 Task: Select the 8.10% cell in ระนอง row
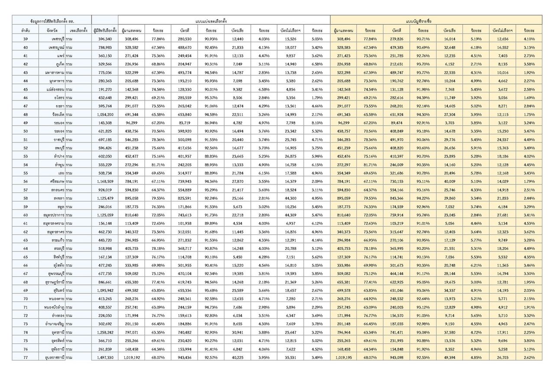pyautogui.click(x=317, y=123)
